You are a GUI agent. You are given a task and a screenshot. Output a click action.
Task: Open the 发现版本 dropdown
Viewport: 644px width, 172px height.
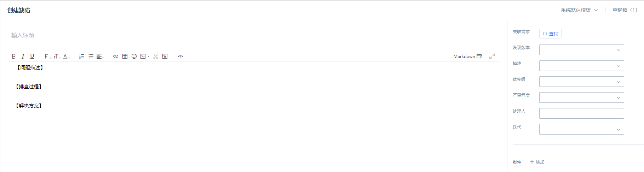click(x=581, y=50)
